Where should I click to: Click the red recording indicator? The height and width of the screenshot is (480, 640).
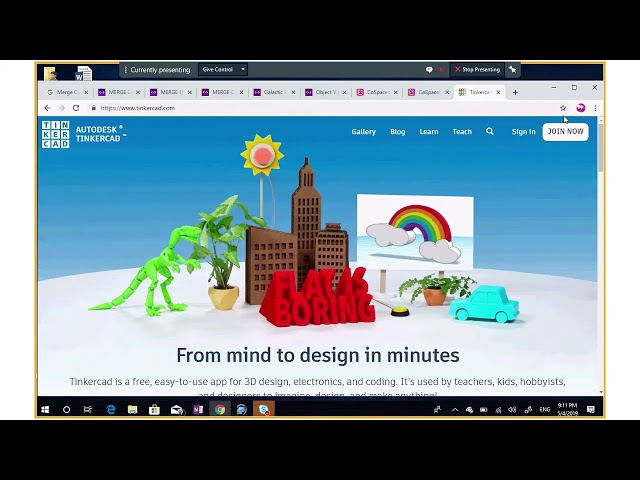coord(442,70)
